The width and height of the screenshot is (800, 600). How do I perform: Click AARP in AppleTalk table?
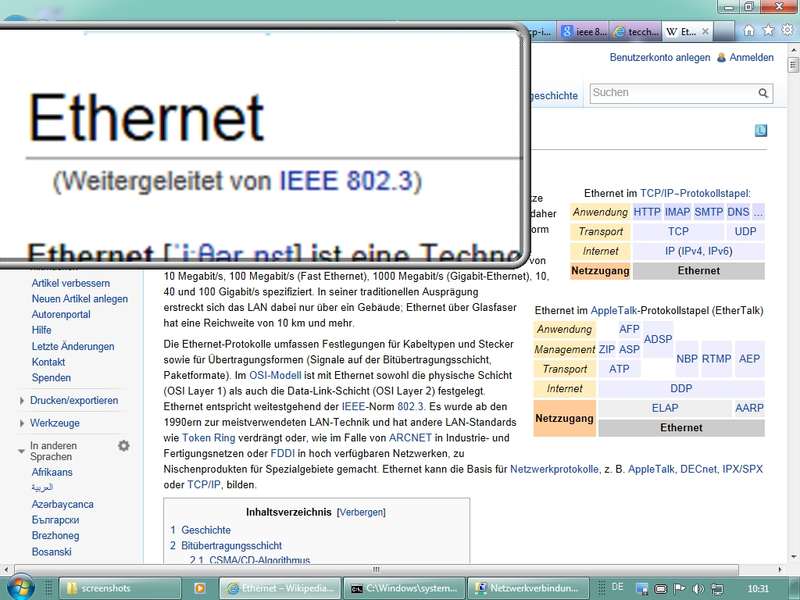(x=749, y=408)
